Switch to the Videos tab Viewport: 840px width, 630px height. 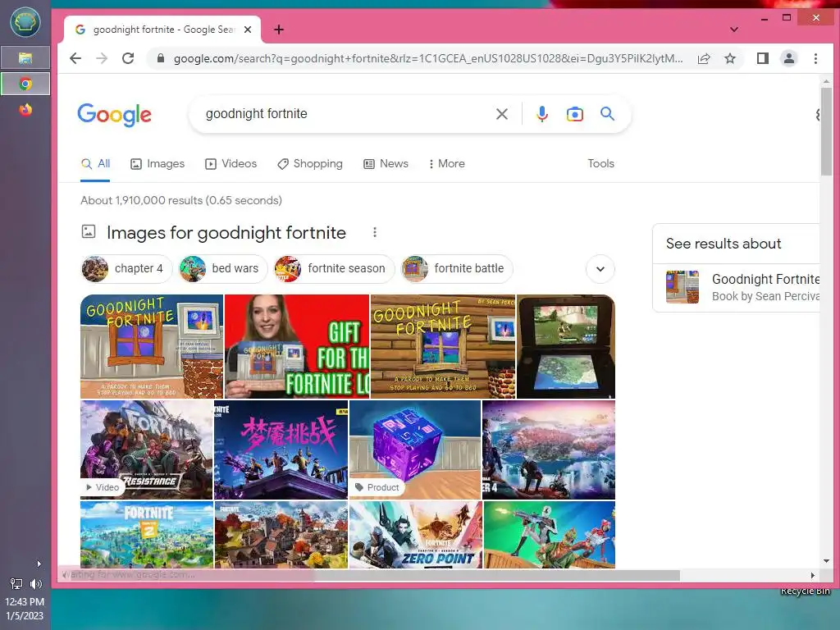click(231, 164)
